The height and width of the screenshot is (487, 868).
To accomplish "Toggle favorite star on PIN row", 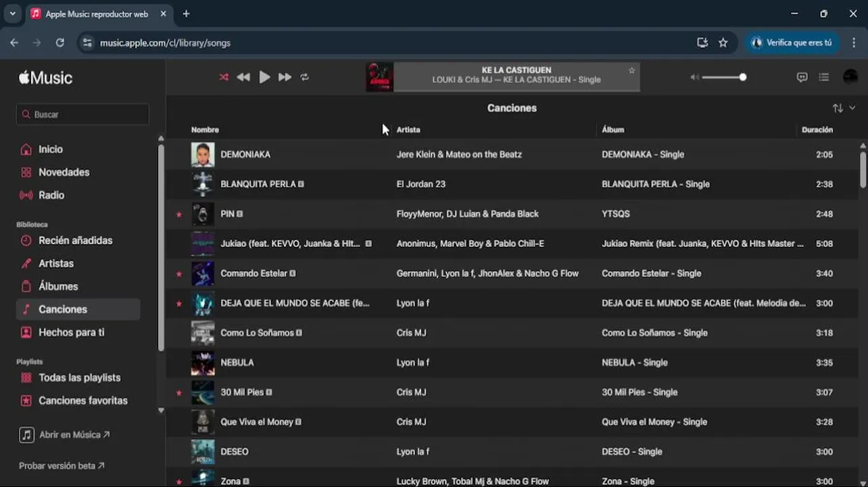I will tap(179, 214).
